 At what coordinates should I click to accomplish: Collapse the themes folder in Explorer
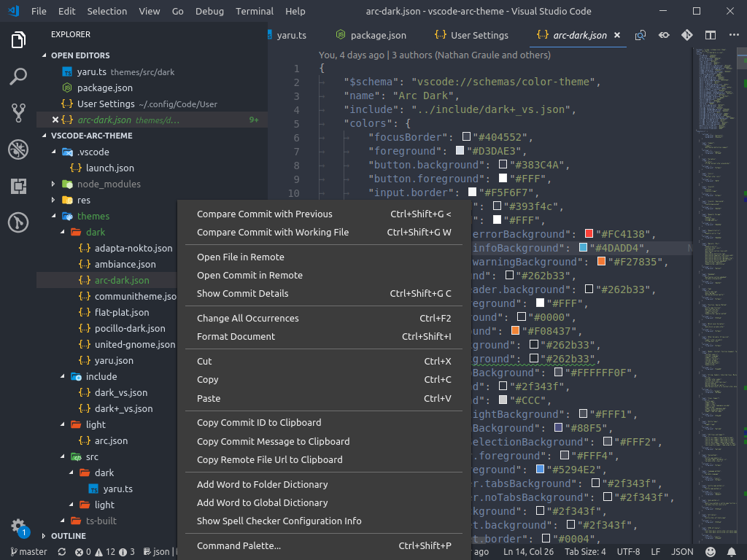[x=92, y=216]
